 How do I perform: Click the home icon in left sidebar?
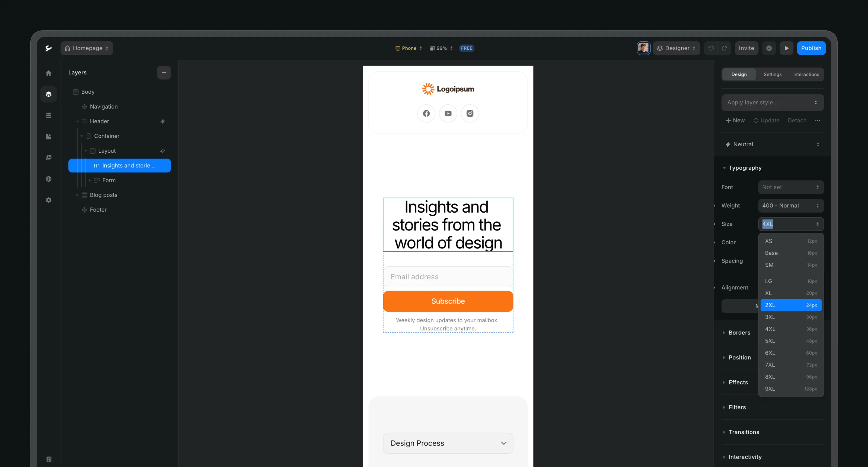(49, 73)
